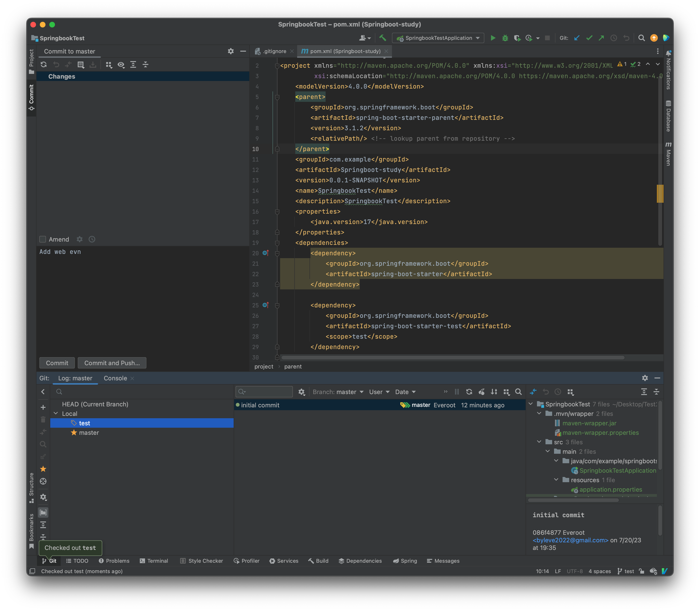Focus the Git log search field
The height and width of the screenshot is (611, 700).
(x=264, y=392)
